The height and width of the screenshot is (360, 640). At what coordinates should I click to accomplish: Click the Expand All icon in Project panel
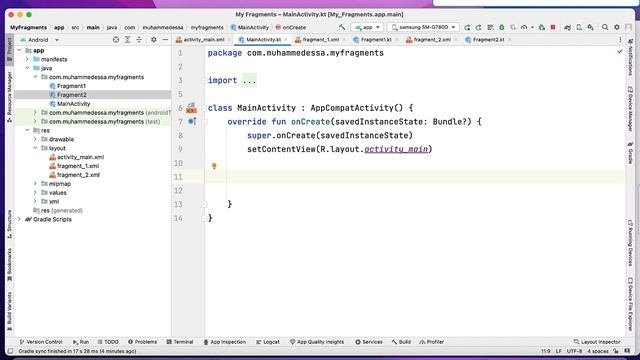click(127, 40)
